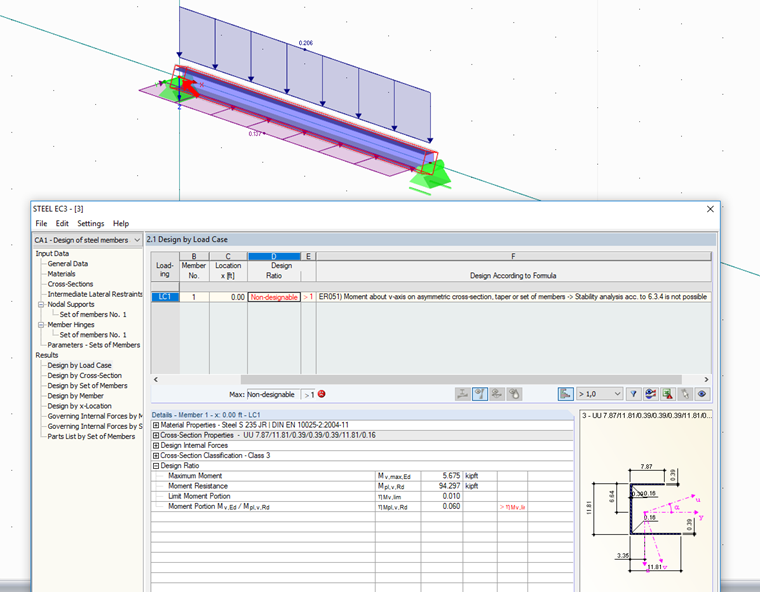The width and height of the screenshot is (760, 592).
Task: Click the 0.206 load label in the model view
Action: pyautogui.click(x=306, y=43)
